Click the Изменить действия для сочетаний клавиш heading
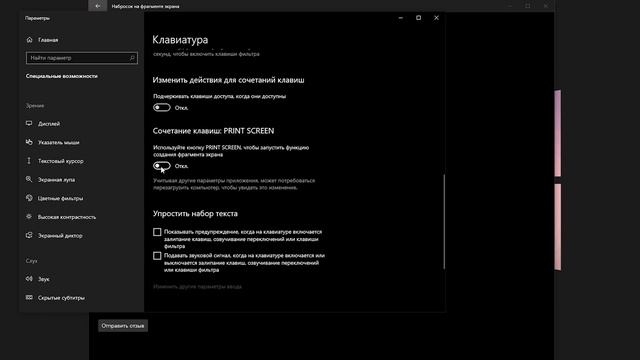The width and height of the screenshot is (640, 360). click(228, 80)
